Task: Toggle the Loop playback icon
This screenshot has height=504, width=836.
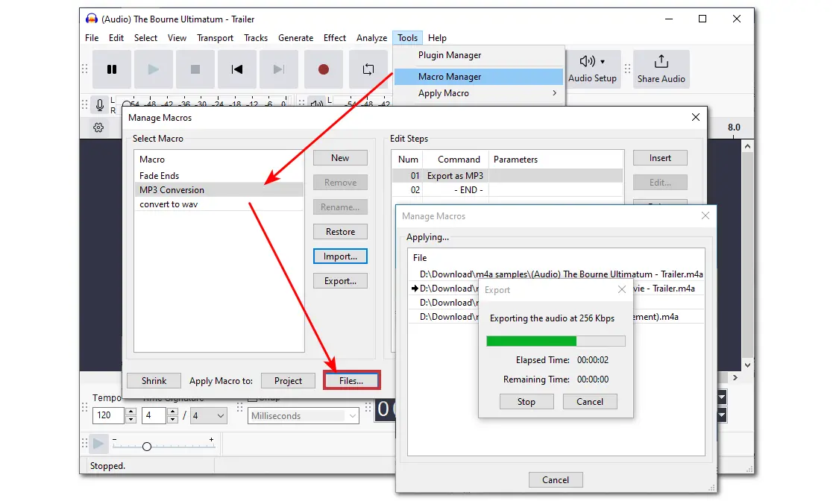Action: click(368, 69)
